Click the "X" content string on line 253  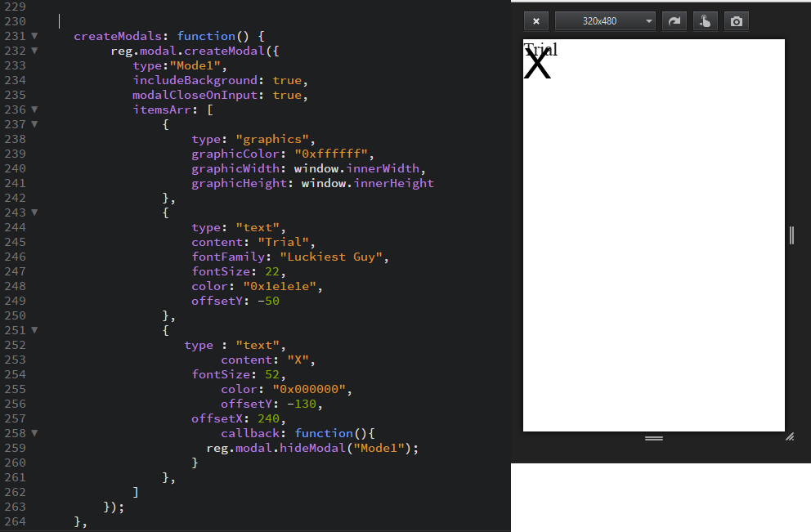click(x=298, y=360)
